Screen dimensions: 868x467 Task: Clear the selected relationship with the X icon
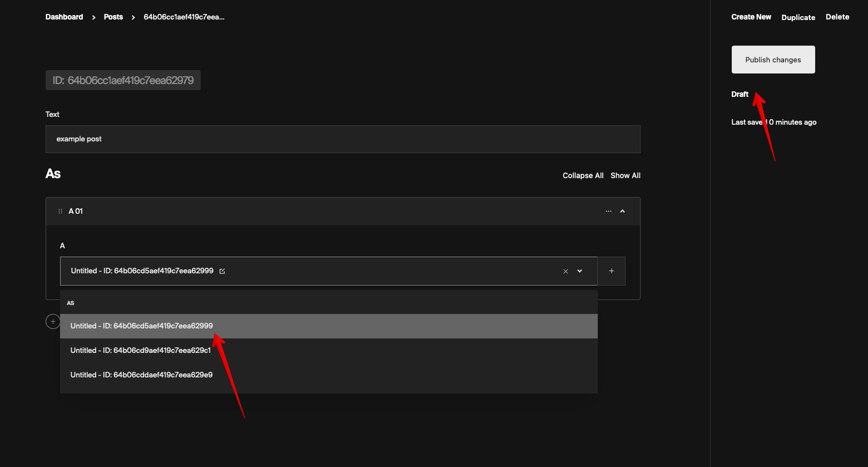coord(566,271)
